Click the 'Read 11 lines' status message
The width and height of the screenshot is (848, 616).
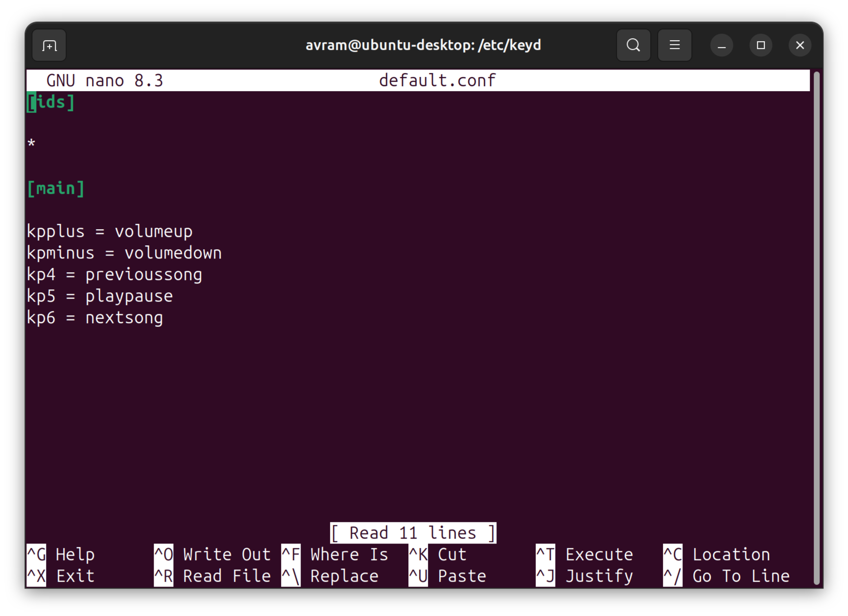click(413, 533)
